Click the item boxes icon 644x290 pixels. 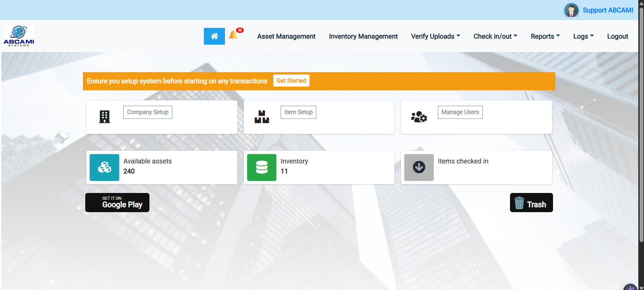point(262,117)
